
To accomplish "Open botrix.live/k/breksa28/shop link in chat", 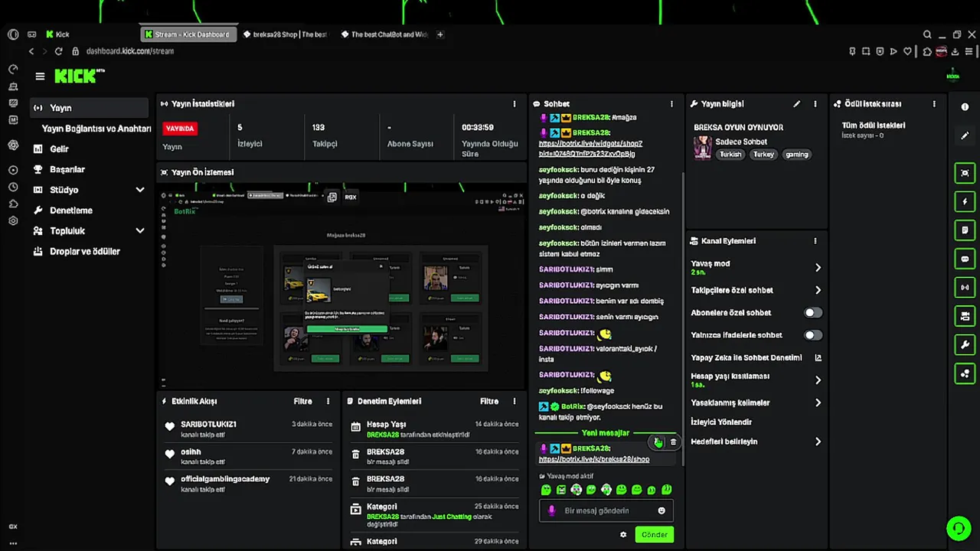I will point(594,459).
